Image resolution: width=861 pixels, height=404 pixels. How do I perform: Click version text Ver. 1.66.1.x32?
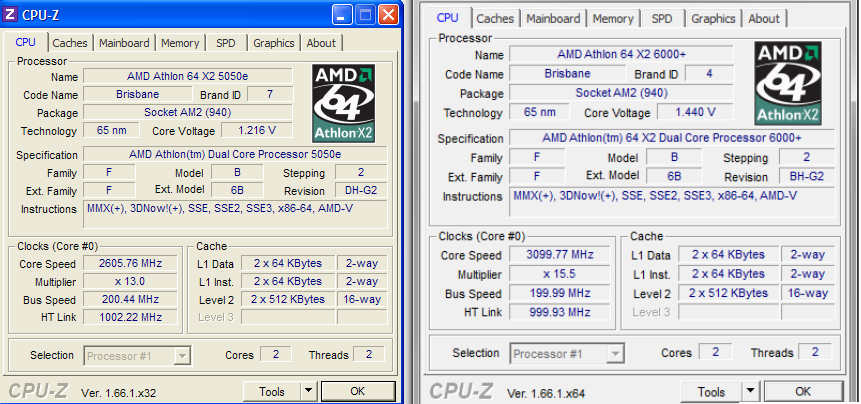119,392
